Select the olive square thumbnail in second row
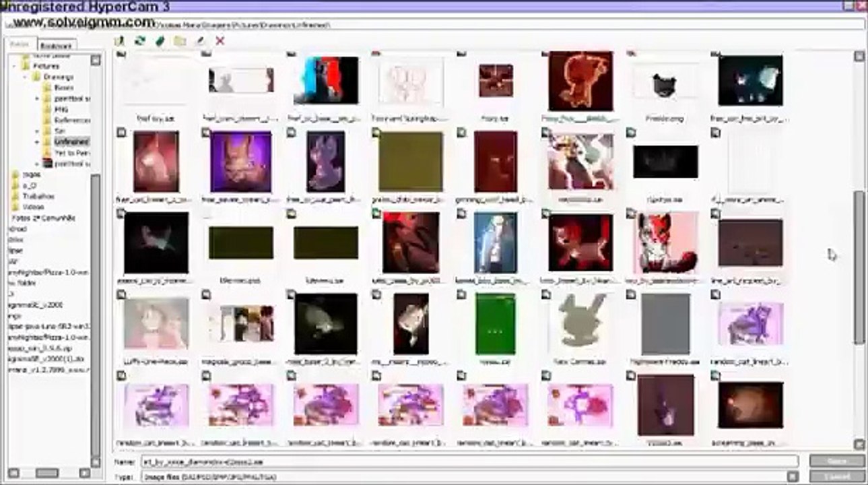This screenshot has height=485, width=868. click(x=410, y=162)
